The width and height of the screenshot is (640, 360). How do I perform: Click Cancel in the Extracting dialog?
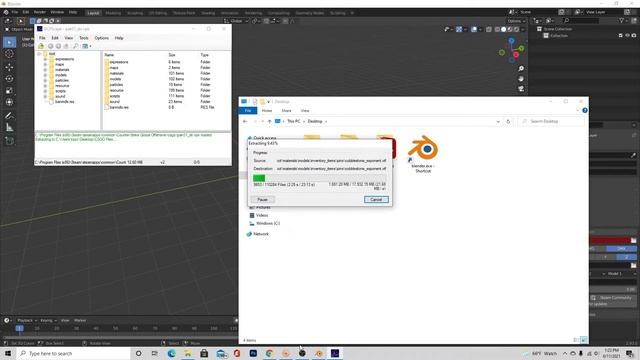(376, 200)
